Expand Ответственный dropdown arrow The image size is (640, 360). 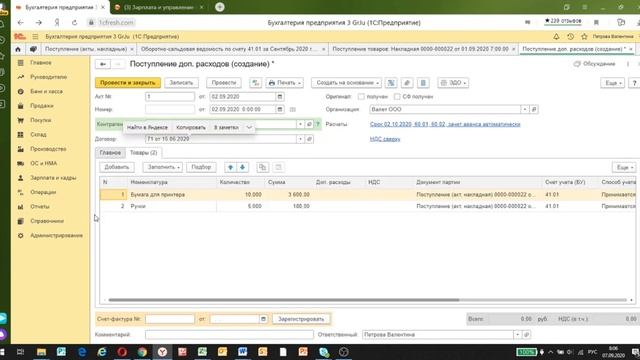[518, 335]
